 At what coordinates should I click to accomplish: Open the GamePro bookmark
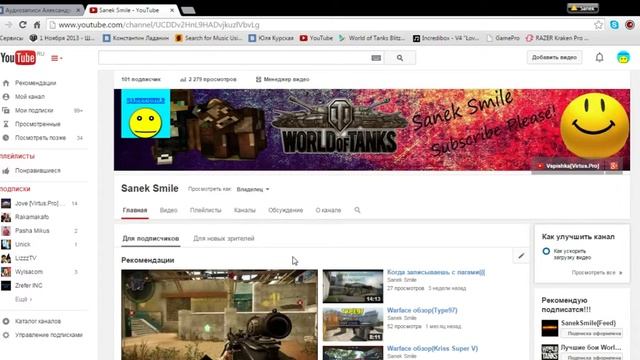pyautogui.click(x=503, y=38)
